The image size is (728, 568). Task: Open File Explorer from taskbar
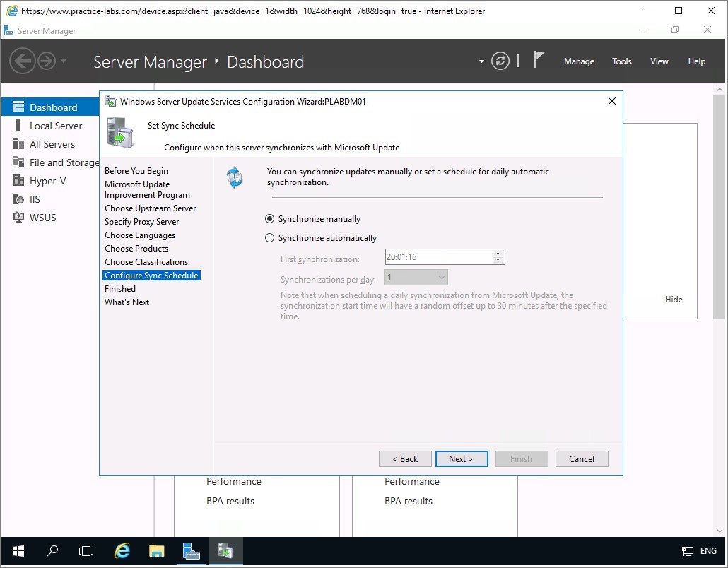coord(156,551)
